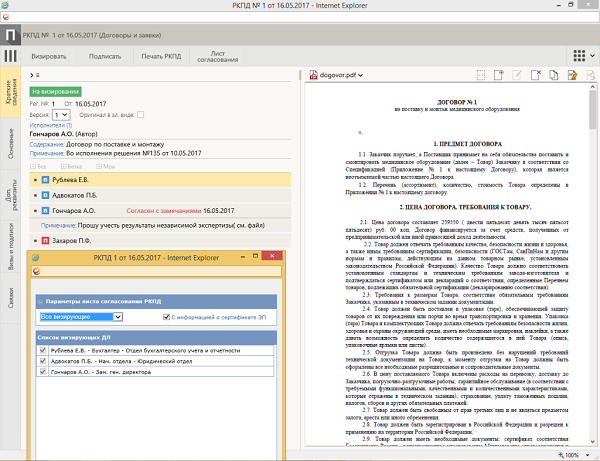
Task: Uncheck 'С информацией о сертификате ЭП' checkbox
Action: [x=167, y=317]
